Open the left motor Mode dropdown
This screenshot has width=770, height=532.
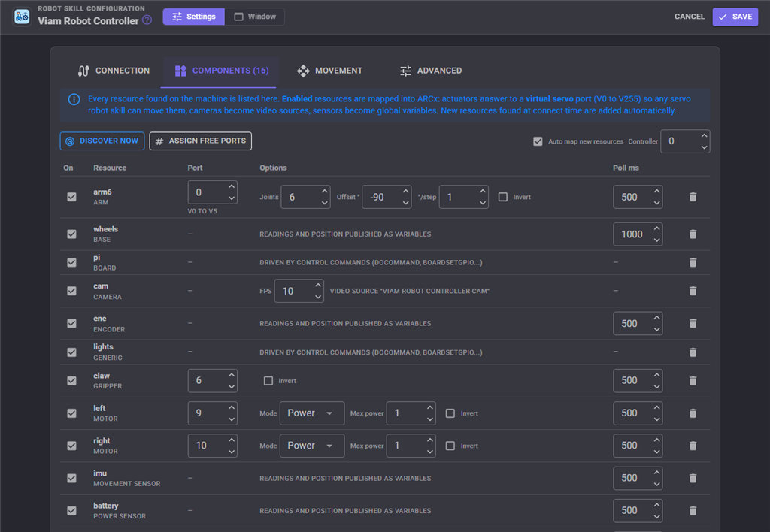312,413
